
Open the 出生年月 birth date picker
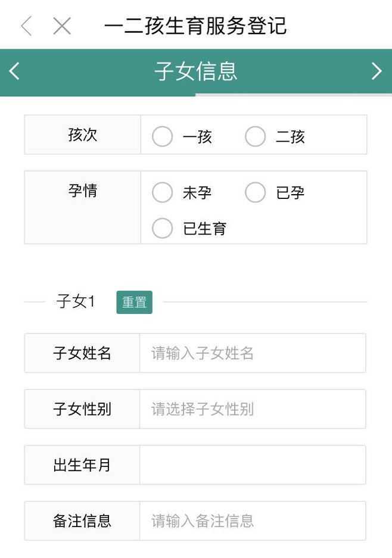click(252, 465)
